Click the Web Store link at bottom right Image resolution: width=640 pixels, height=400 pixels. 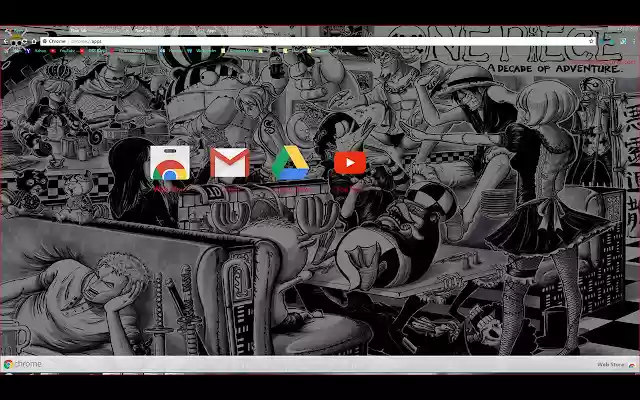pyautogui.click(x=616, y=364)
